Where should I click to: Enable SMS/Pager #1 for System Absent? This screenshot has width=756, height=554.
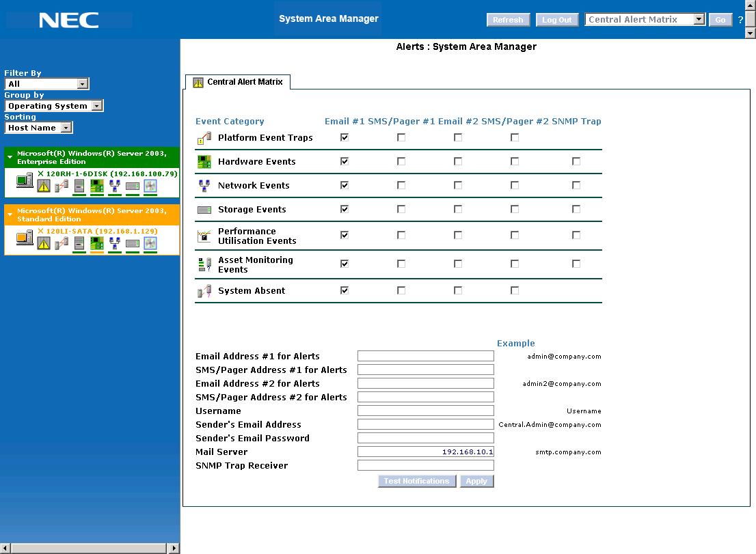pos(401,290)
